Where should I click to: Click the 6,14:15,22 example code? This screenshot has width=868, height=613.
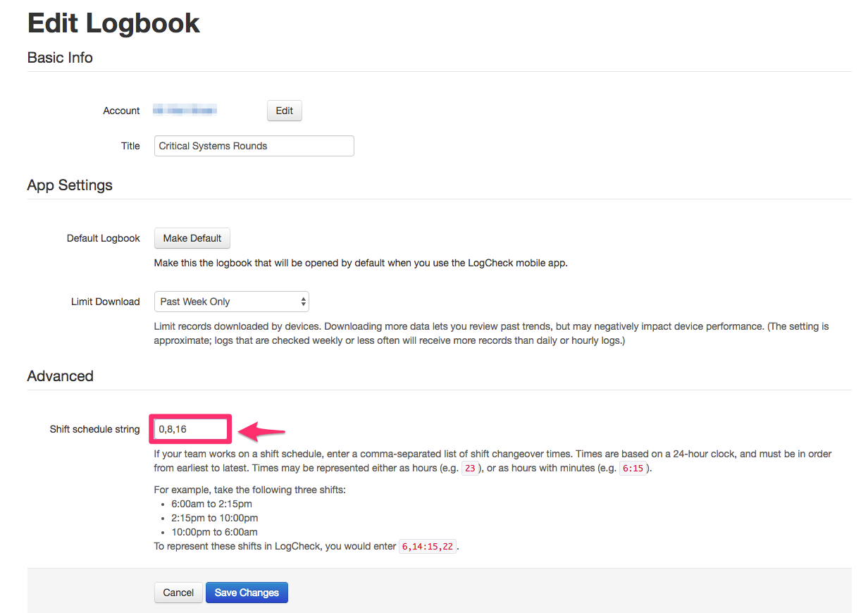point(428,546)
